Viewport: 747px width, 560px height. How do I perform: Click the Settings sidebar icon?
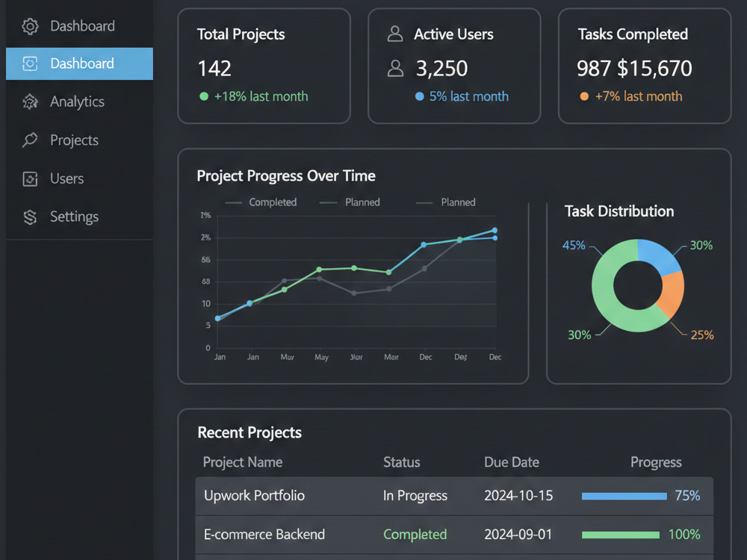click(30, 217)
